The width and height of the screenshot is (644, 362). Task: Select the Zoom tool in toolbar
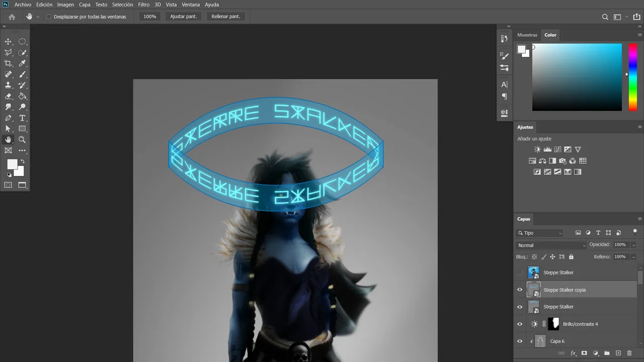[x=22, y=140]
